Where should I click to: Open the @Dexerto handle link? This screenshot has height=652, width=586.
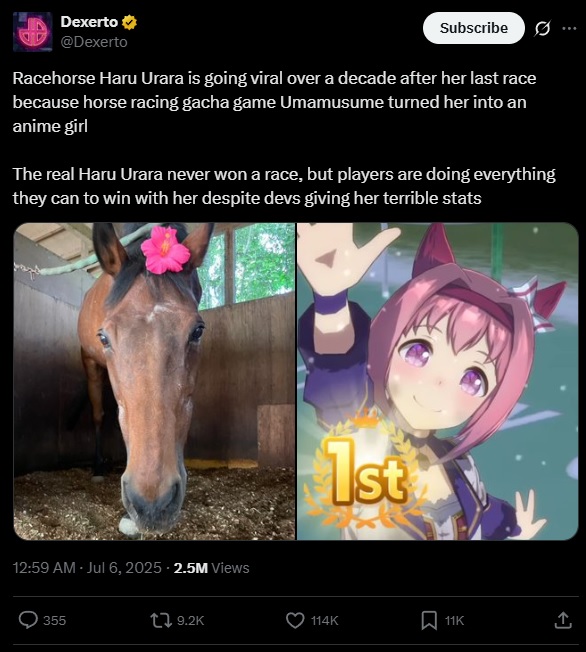pyautogui.click(x=94, y=42)
